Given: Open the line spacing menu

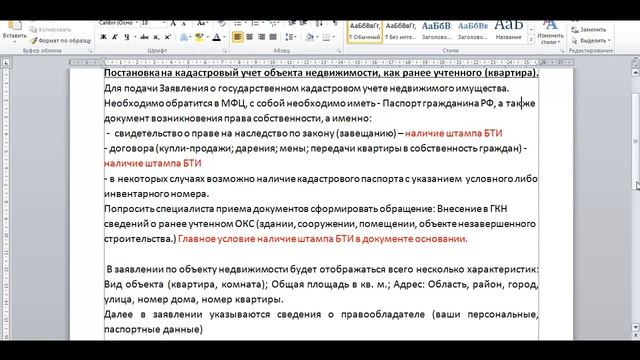Looking at the screenshot, I should (291, 37).
